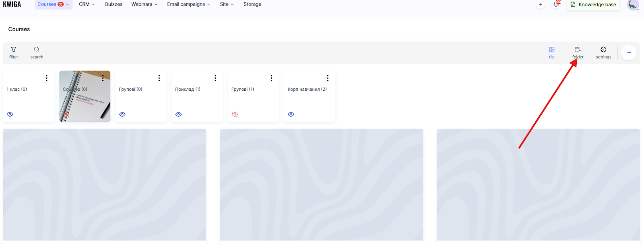Screen dimensions: 644x244
Task: Click the notifications bell icon
Action: [x=556, y=4]
